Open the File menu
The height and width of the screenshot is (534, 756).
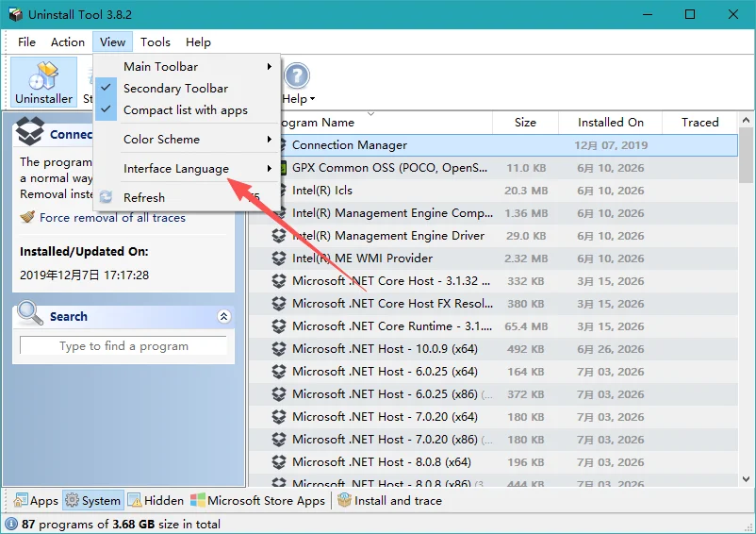(x=26, y=42)
